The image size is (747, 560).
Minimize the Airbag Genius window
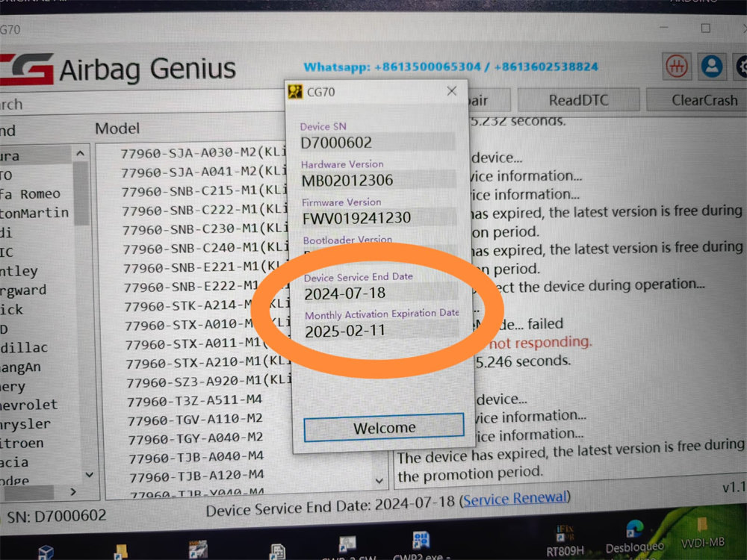click(663, 28)
